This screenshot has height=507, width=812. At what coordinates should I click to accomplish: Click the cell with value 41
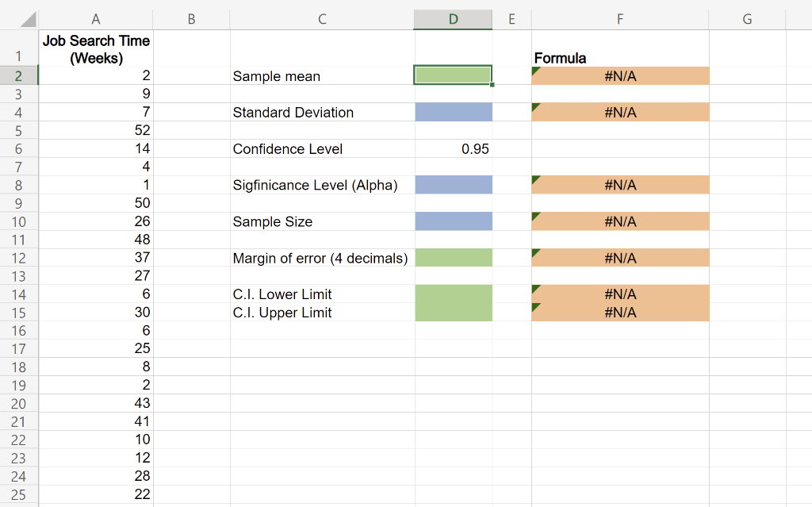coord(96,421)
